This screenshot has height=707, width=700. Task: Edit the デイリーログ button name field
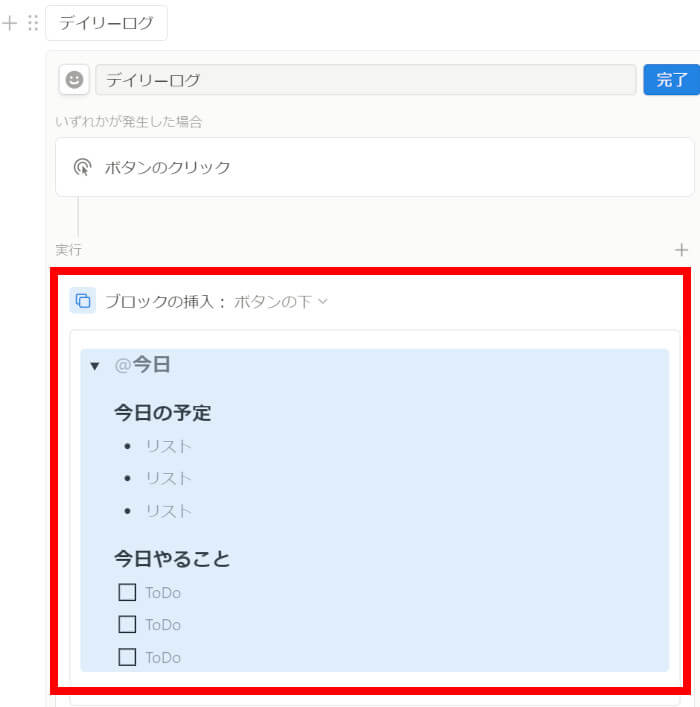365,80
